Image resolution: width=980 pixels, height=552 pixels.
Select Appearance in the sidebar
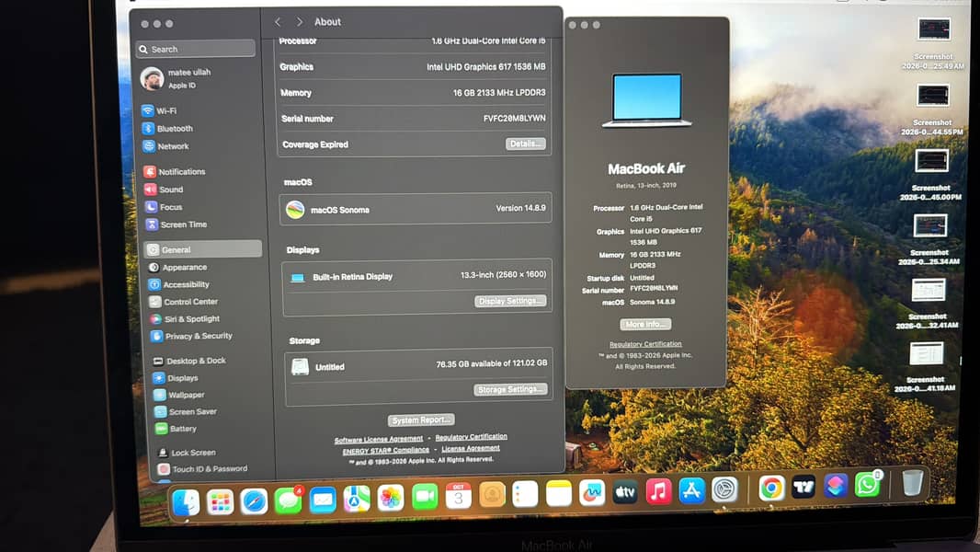point(178,267)
